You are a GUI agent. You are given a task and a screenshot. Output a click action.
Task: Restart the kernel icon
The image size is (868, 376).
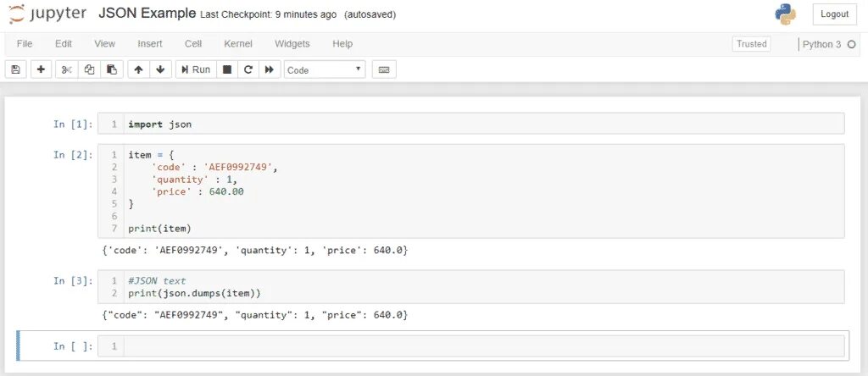pos(248,69)
